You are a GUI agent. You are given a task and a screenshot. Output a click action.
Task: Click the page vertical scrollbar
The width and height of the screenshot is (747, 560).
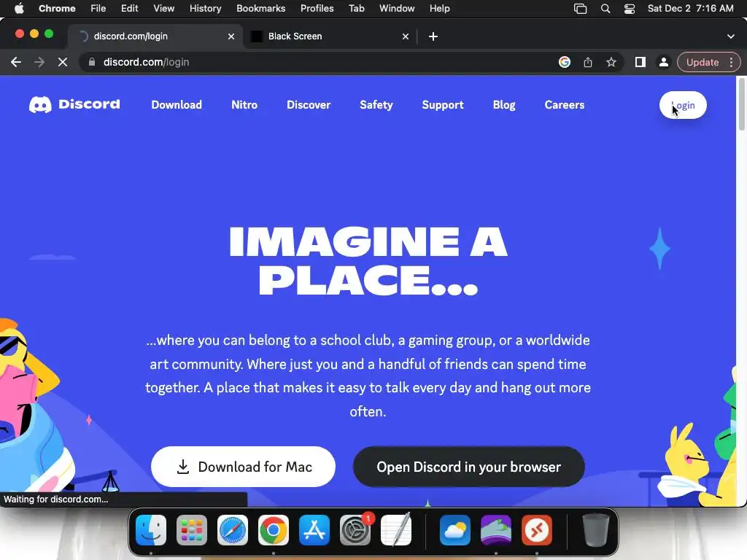(x=741, y=104)
